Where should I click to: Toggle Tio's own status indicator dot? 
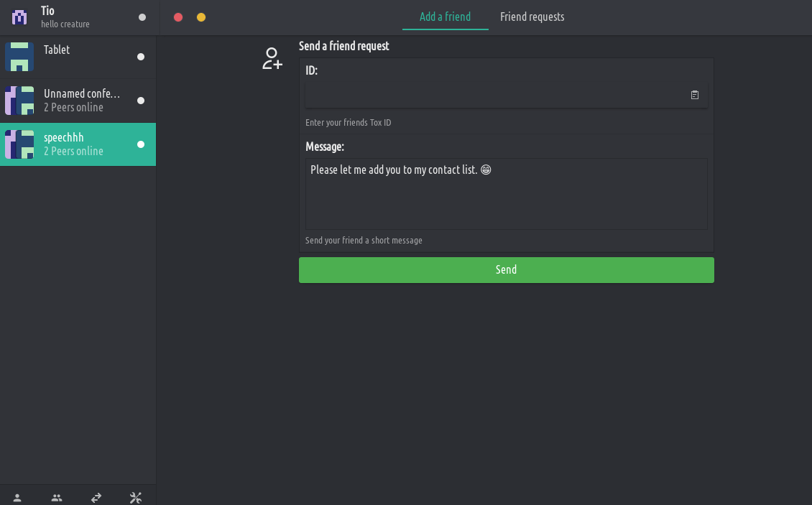(x=142, y=17)
